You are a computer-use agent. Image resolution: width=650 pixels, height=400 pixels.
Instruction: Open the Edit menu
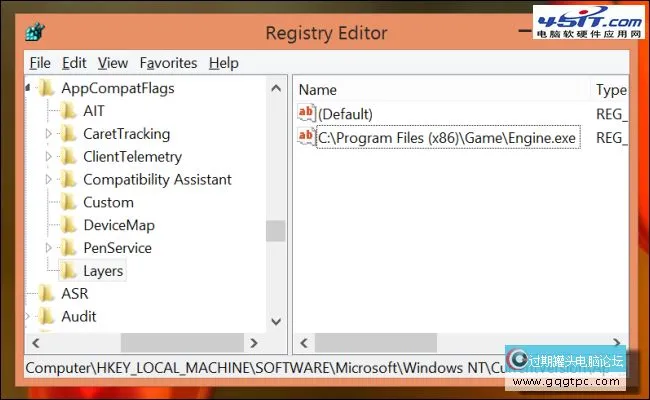(74, 63)
